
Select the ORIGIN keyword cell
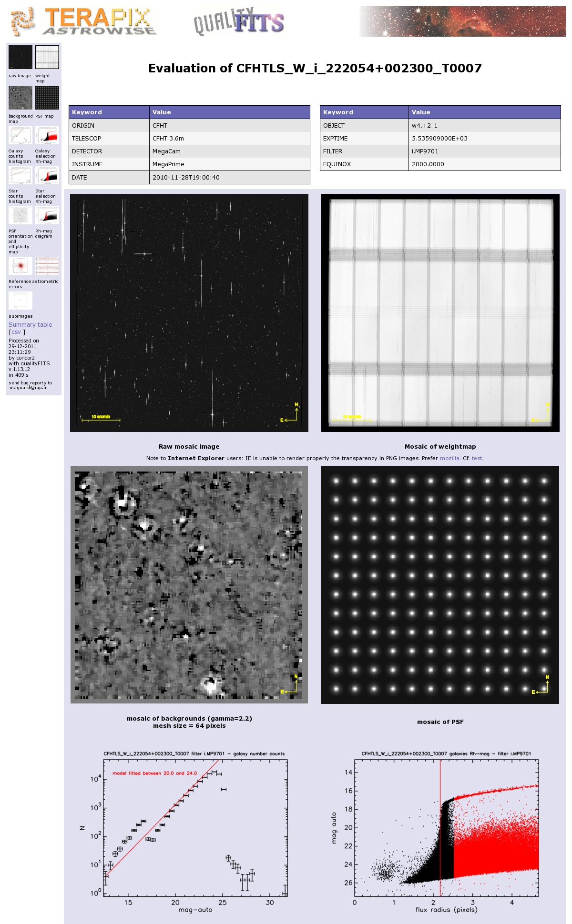[x=109, y=126]
